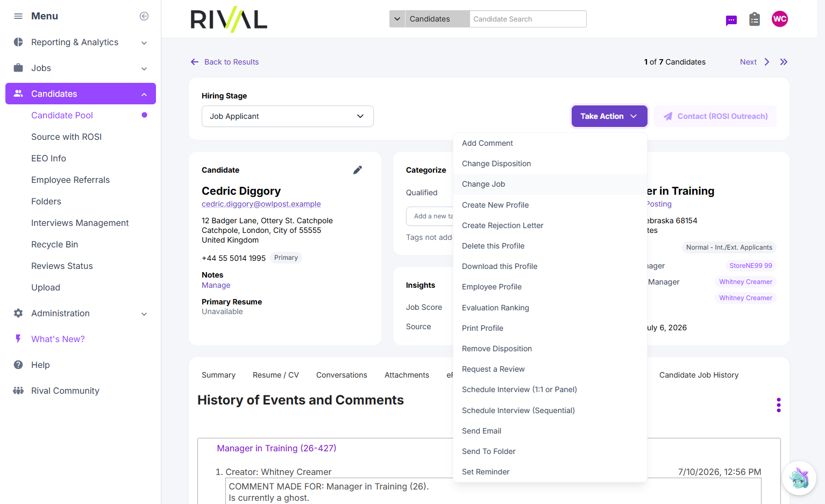Open Interviews Management in sidebar

tap(80, 223)
